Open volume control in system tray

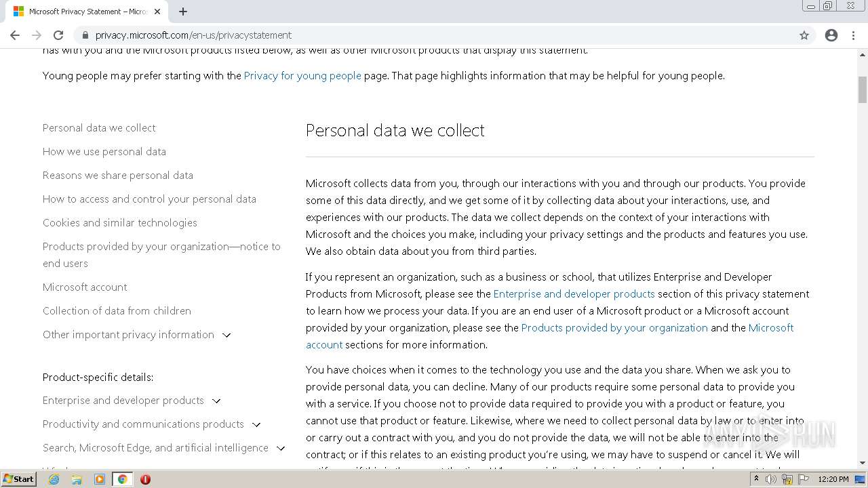coord(771,479)
